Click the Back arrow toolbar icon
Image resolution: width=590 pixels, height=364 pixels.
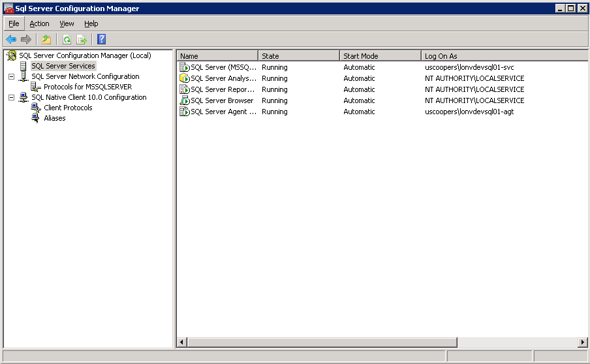11,39
